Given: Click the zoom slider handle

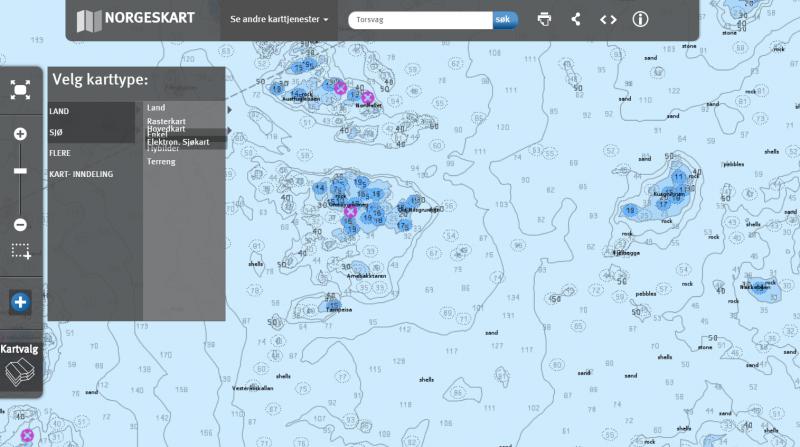Looking at the screenshot, I should tap(20, 171).
